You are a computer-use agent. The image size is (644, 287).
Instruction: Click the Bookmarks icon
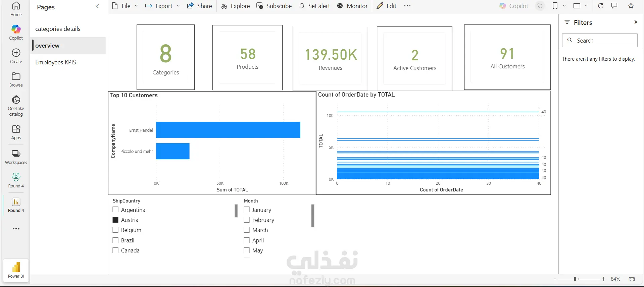coord(555,6)
